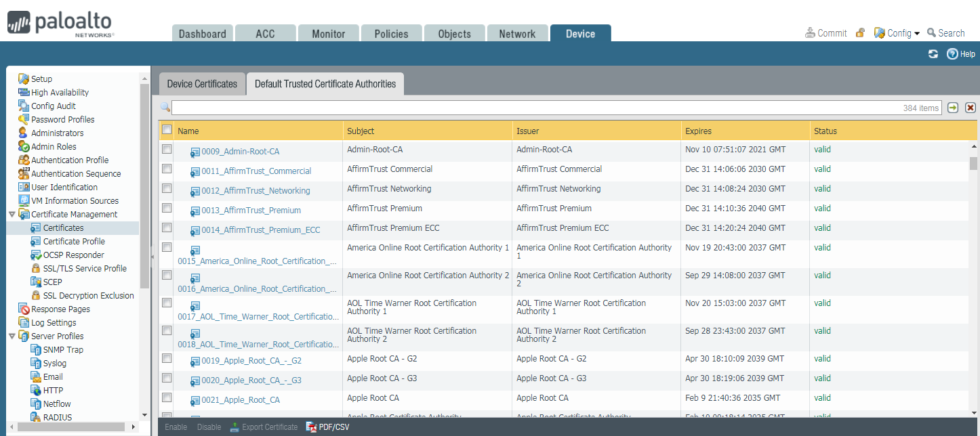
Task: Check the box for 0021_Apple_Root_CA
Action: click(x=167, y=397)
